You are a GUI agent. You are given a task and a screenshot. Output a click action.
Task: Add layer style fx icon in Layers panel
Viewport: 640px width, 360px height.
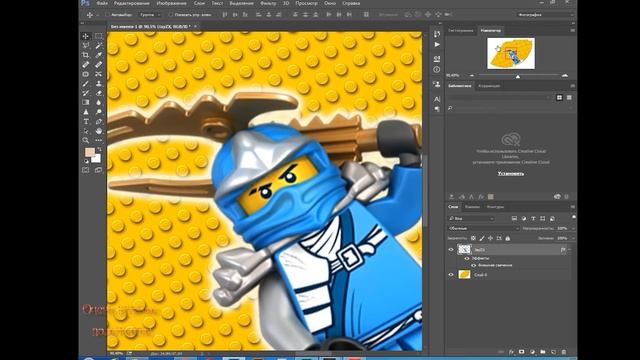click(x=511, y=352)
